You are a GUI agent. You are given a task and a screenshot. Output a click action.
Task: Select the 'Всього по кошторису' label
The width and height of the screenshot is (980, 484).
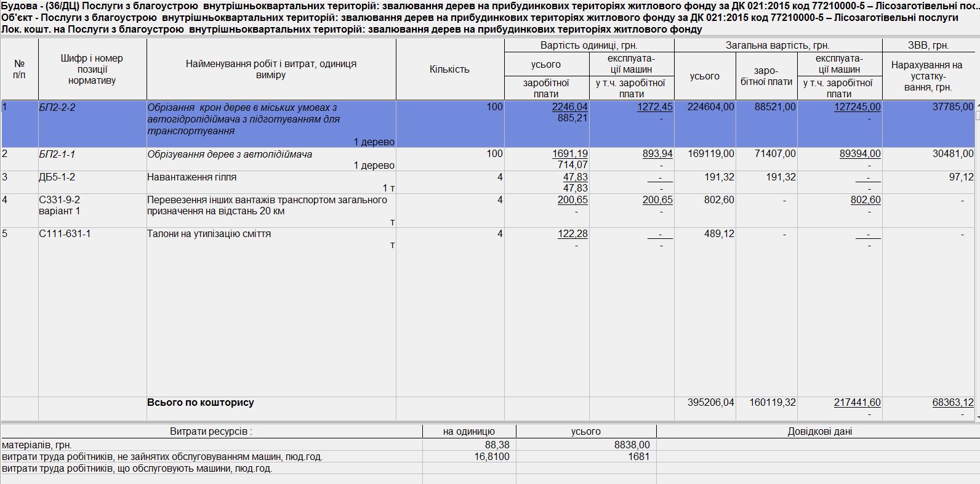(x=201, y=403)
